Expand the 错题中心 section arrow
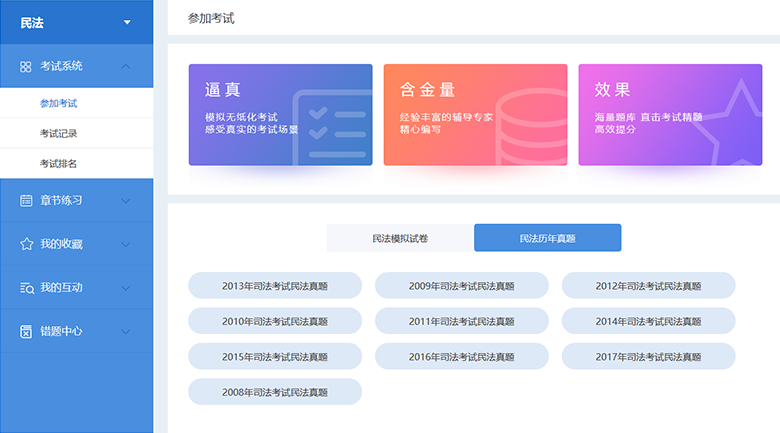Viewport: 780px width, 433px height. [x=125, y=331]
